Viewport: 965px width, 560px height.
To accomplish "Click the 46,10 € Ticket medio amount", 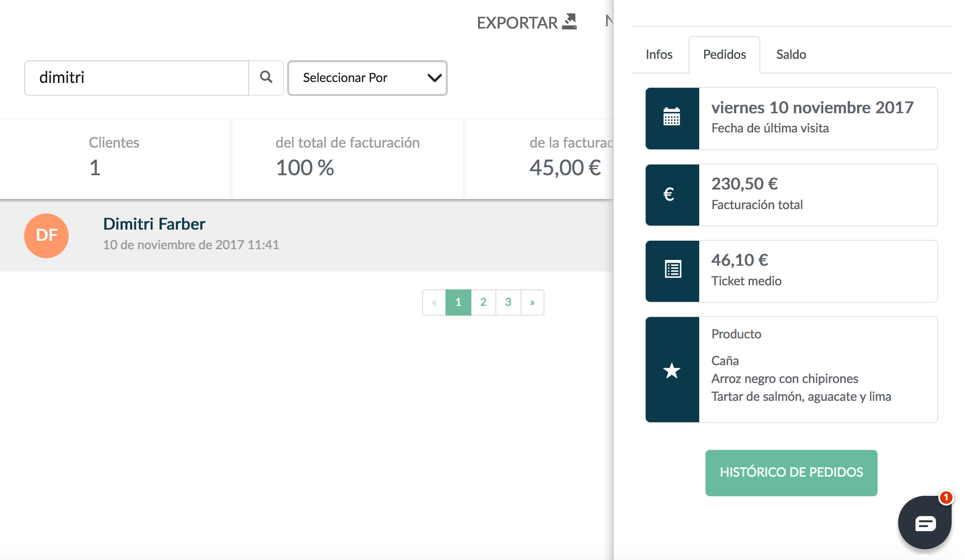I will click(x=740, y=260).
